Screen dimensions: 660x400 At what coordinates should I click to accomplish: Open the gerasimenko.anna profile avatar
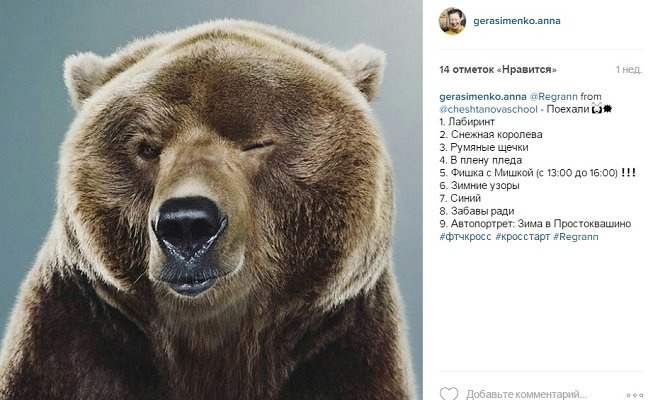(x=452, y=21)
